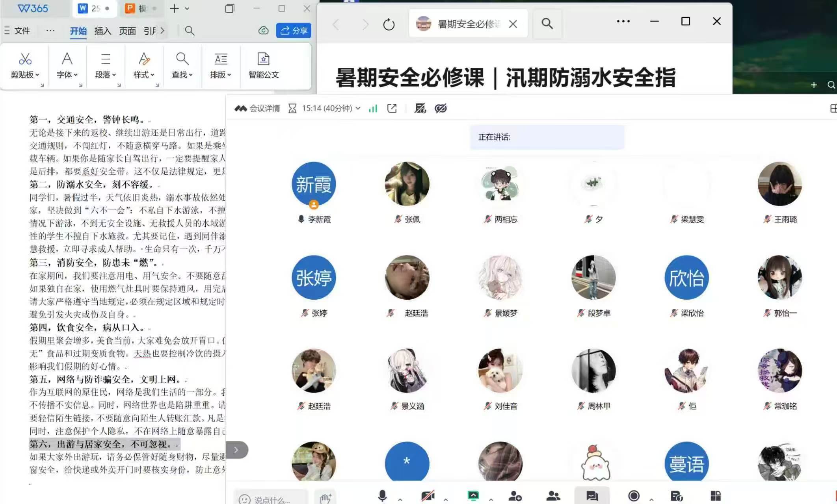This screenshot has height=504, width=837.
Task: Switch to the 页面 ribbon tab
Action: tap(127, 31)
